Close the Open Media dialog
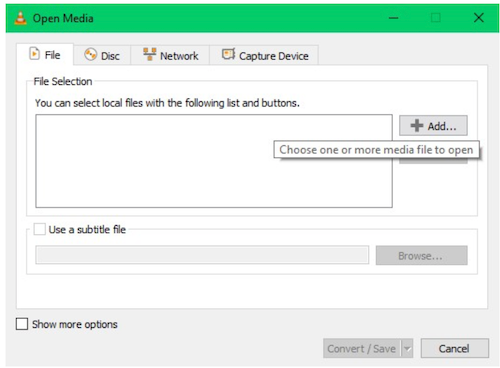The height and width of the screenshot is (368, 500). tap(479, 18)
